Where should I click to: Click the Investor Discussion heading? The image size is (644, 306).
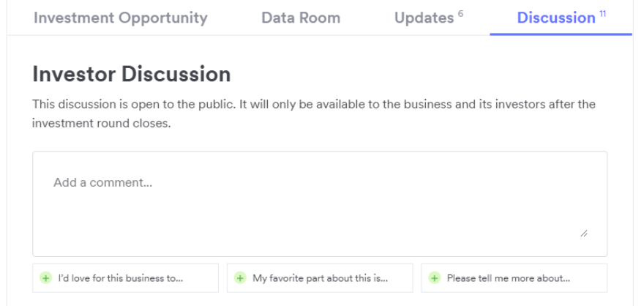point(132,75)
